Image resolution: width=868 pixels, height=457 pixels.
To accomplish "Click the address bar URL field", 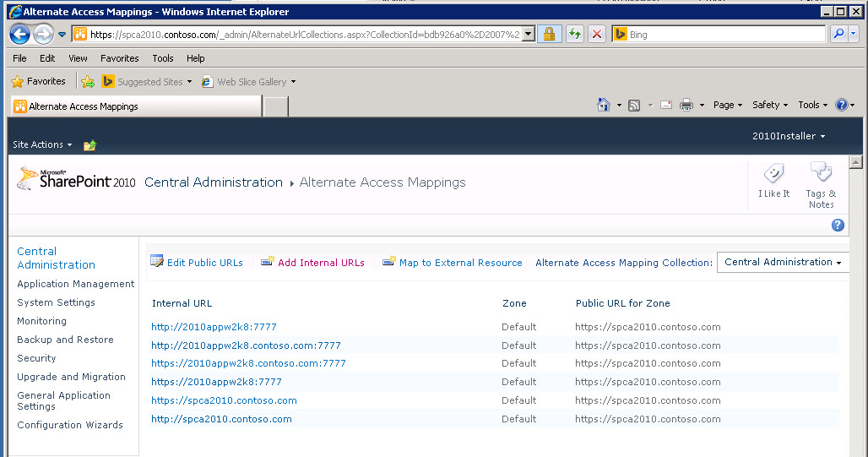I will (305, 35).
